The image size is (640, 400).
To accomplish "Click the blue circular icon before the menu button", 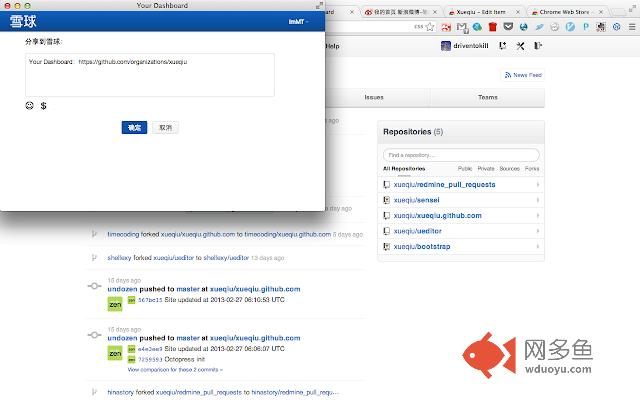I will [616, 27].
